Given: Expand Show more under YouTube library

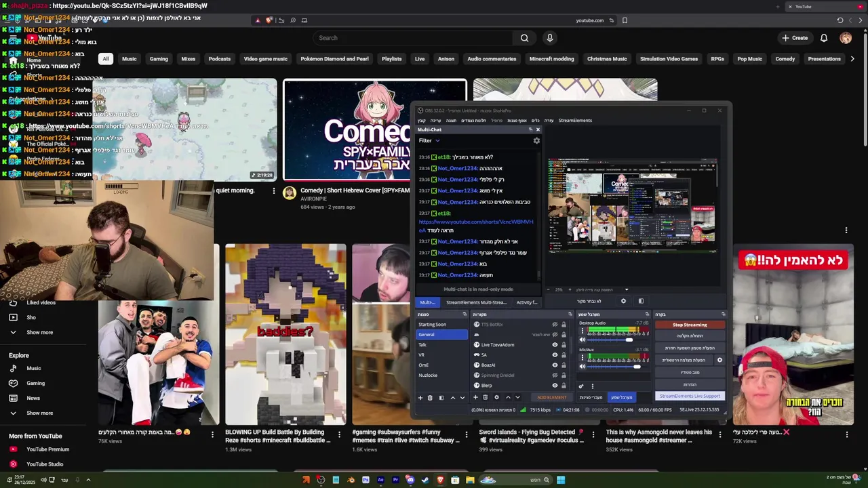Looking at the screenshot, I should coord(39,332).
